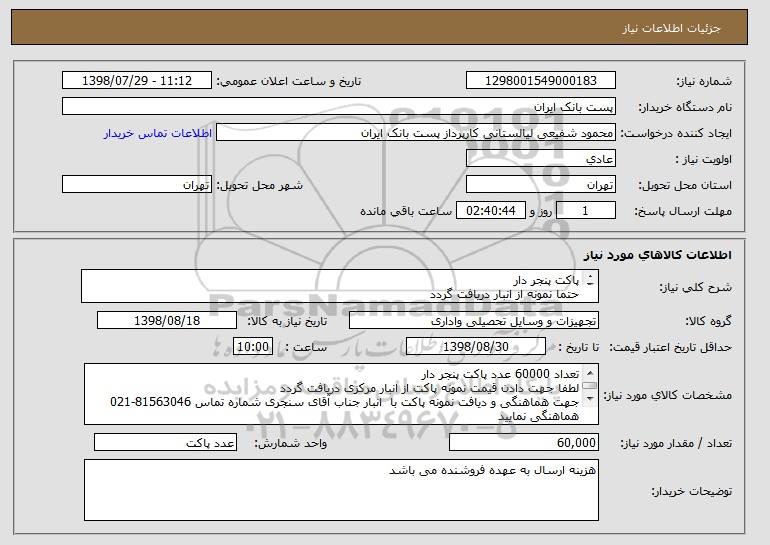This screenshot has width=770, height=545.
Task: Click the need date field 1398/08/18
Action: [x=167, y=321]
